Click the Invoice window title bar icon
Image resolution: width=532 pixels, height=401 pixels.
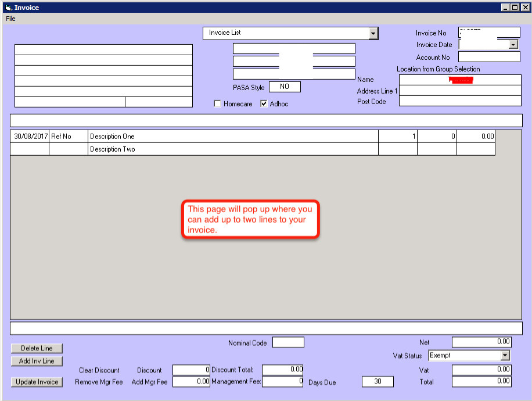pyautogui.click(x=8, y=8)
